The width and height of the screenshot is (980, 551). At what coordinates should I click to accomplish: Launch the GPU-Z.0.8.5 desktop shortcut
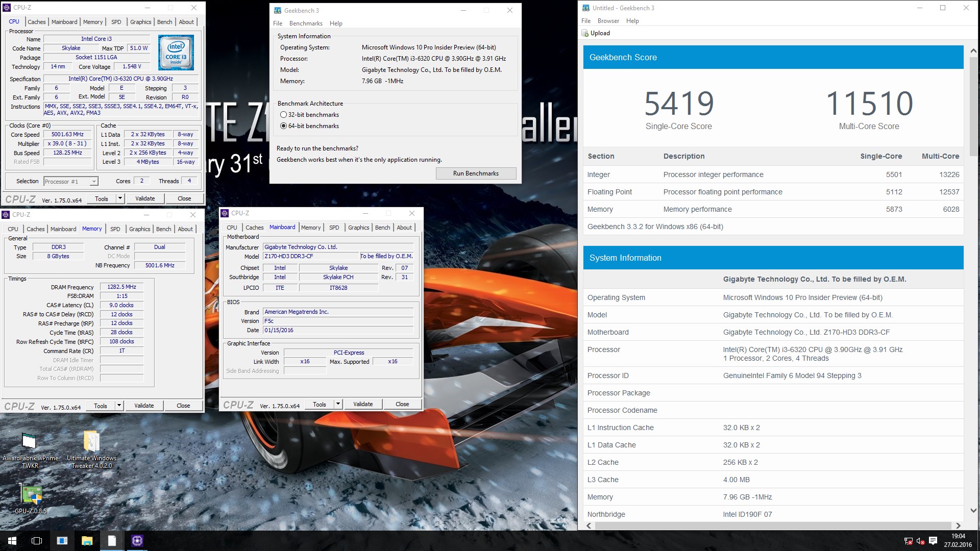pos(31,499)
